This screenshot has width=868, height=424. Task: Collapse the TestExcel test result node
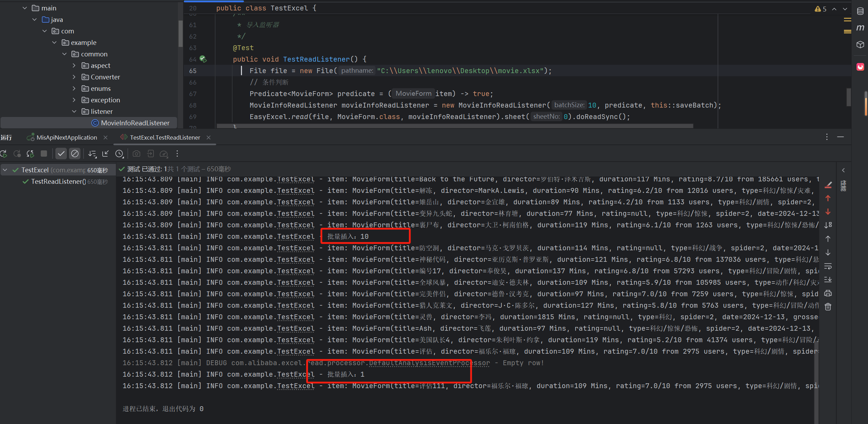tap(5, 170)
